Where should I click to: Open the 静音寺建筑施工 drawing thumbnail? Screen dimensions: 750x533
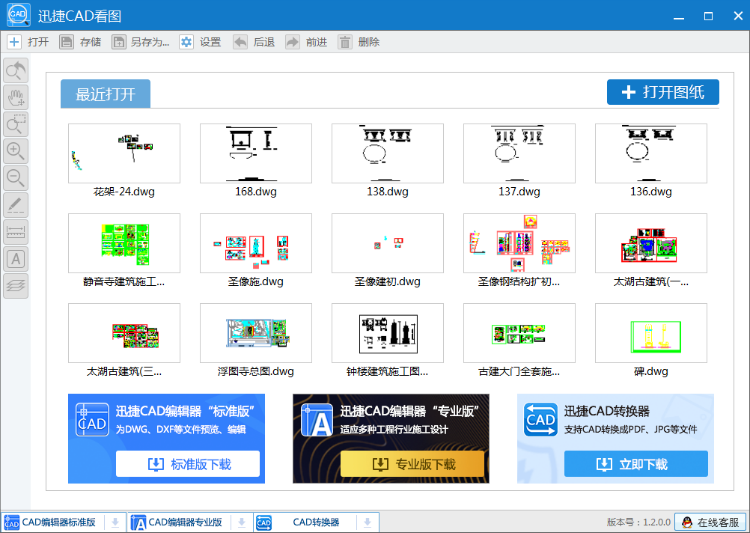click(124, 243)
